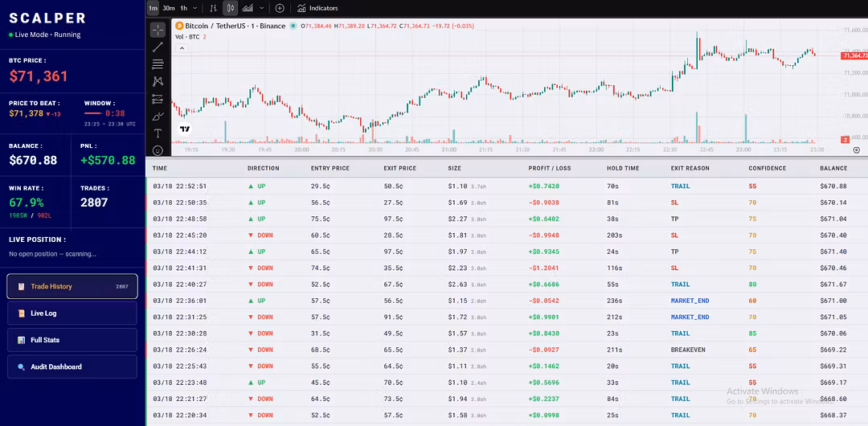The image size is (868, 426).
Task: Click the EXIT REASON column header
Action: (x=690, y=168)
